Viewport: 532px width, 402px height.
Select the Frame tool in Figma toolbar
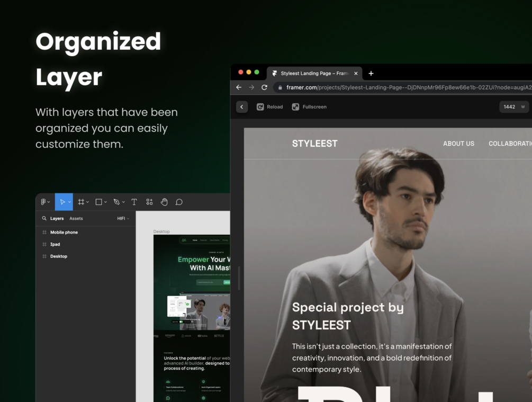point(81,202)
